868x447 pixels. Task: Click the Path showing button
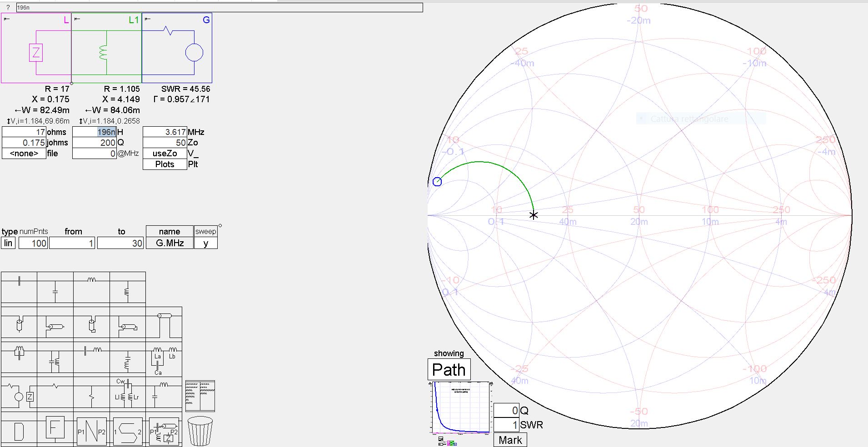point(449,370)
